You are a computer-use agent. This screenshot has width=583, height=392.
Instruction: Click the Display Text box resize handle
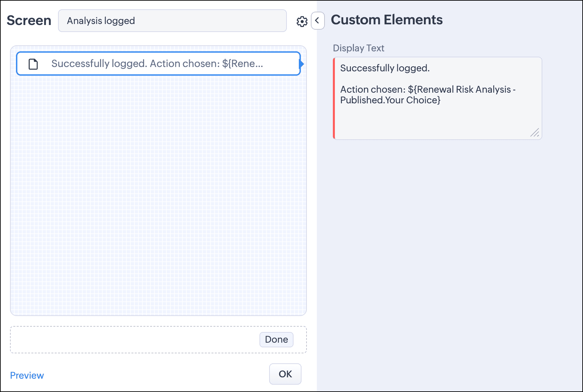tap(535, 133)
